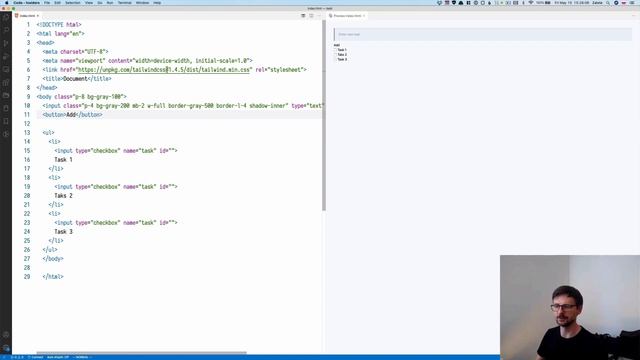Open more actions in the preview pane
Screen dimensions: 640x360
click(634, 16)
